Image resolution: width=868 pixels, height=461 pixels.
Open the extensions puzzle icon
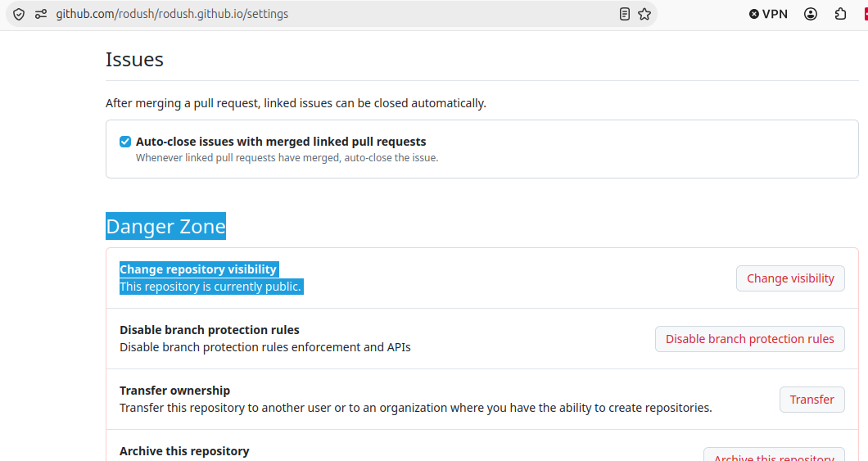840,15
